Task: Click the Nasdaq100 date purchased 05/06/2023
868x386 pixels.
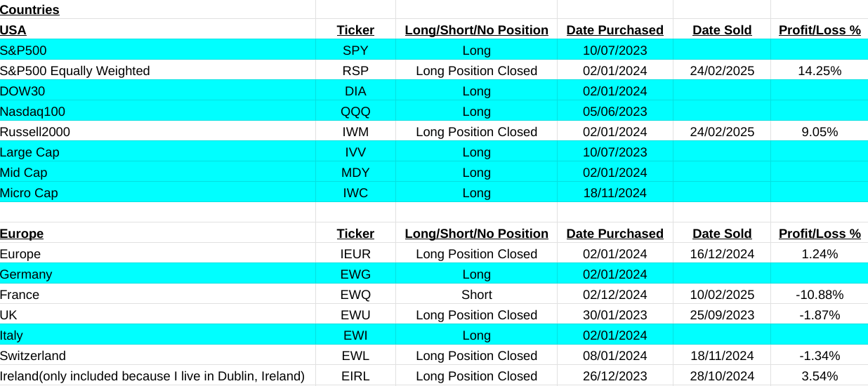Action: click(614, 112)
